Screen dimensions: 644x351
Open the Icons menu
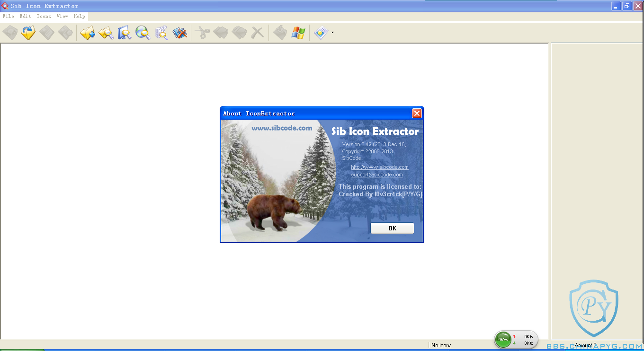[x=44, y=16]
